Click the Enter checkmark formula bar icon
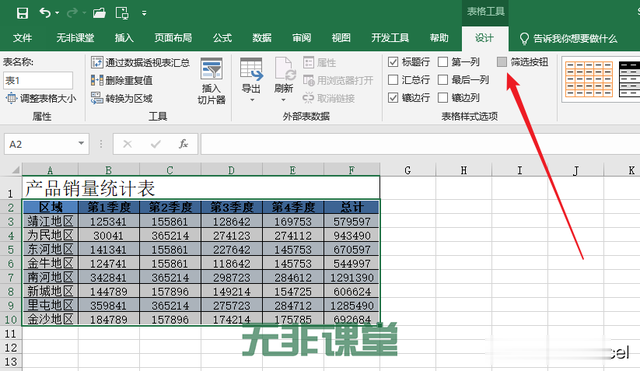Screen dimensions: 640x371 156,144
